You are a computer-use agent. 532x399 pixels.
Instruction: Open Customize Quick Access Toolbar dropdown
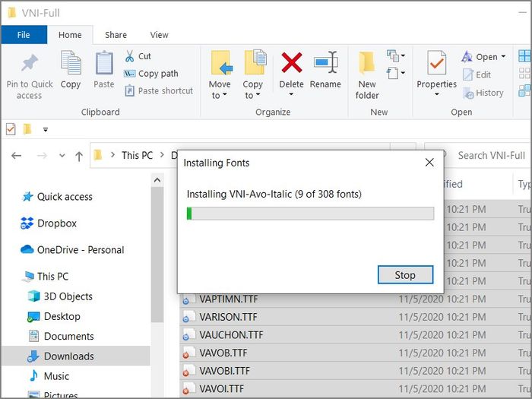point(46,129)
